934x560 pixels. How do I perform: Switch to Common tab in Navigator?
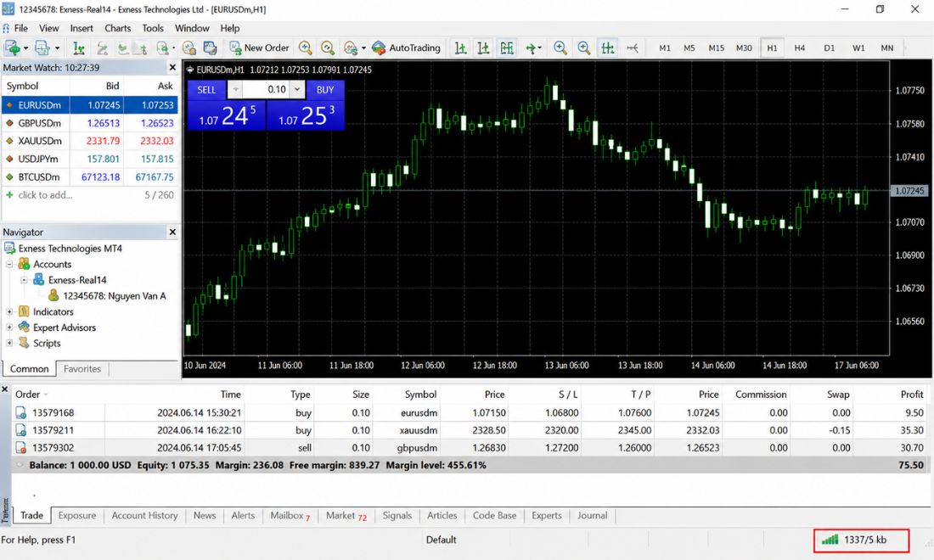pos(29,369)
